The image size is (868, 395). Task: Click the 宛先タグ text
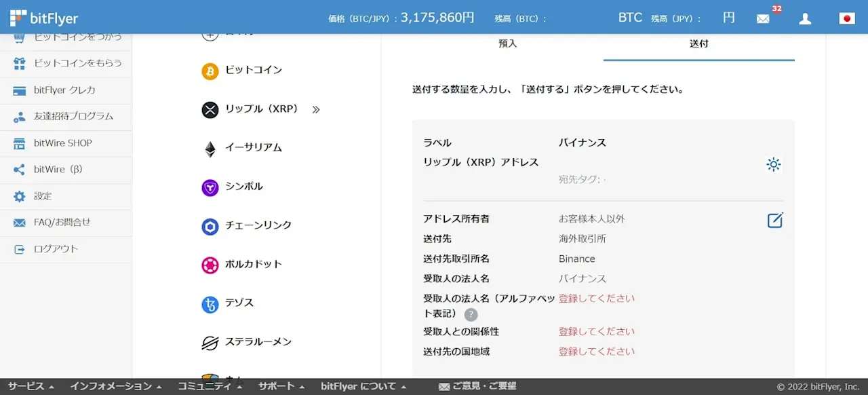pos(583,180)
